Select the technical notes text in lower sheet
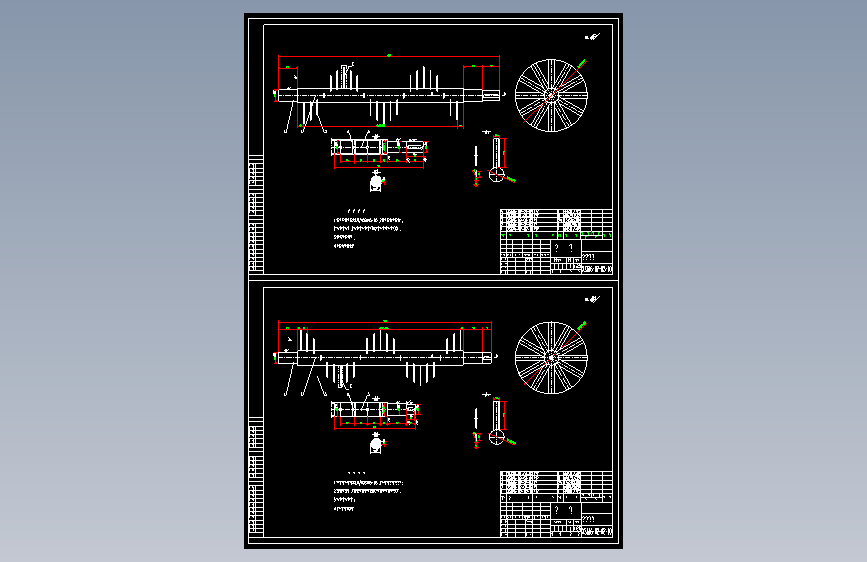 click(x=368, y=491)
